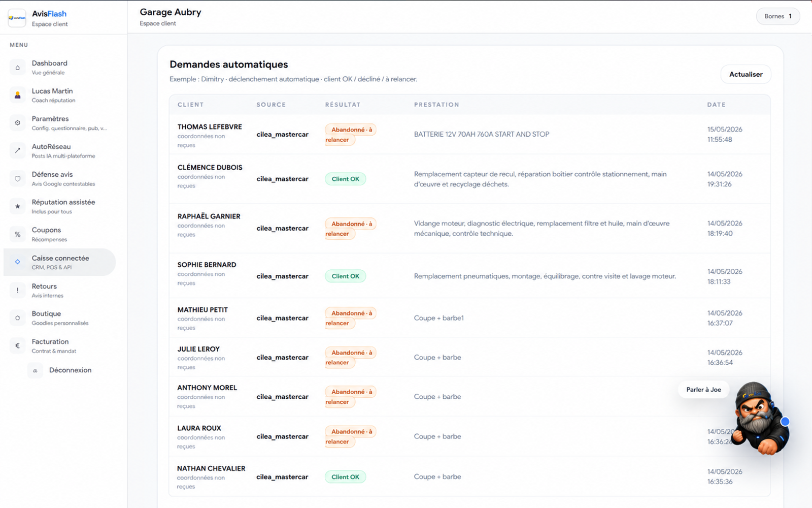Select client THOMAS LEFEBVRE

point(210,127)
